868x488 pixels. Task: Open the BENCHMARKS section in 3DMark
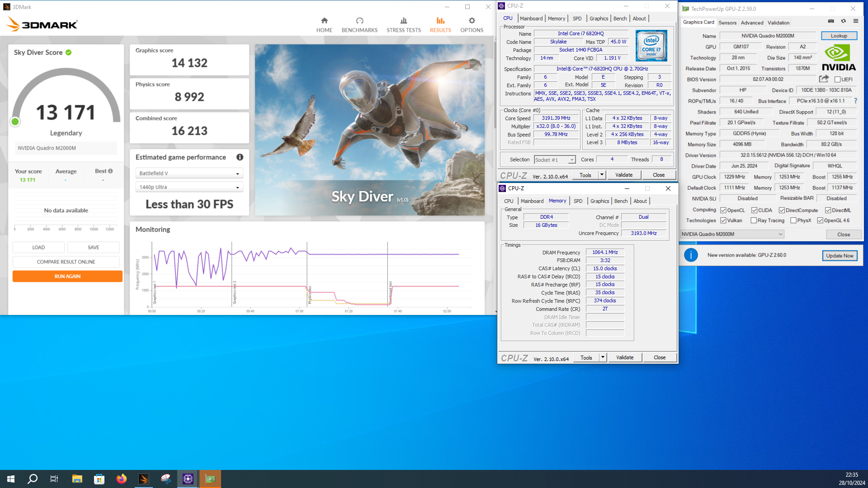(359, 25)
